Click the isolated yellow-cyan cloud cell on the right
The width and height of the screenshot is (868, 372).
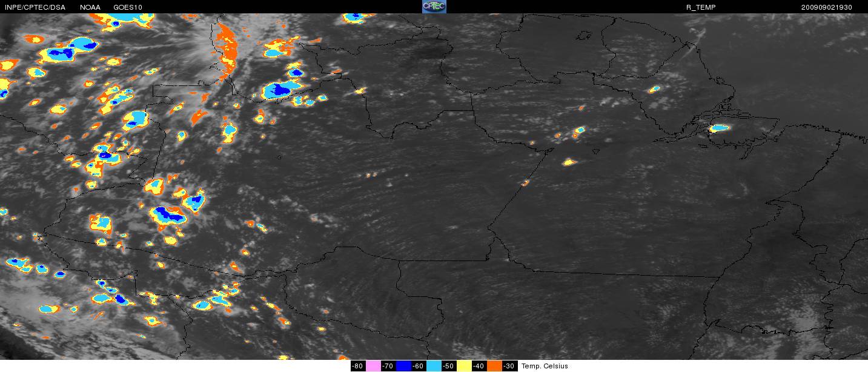719,128
